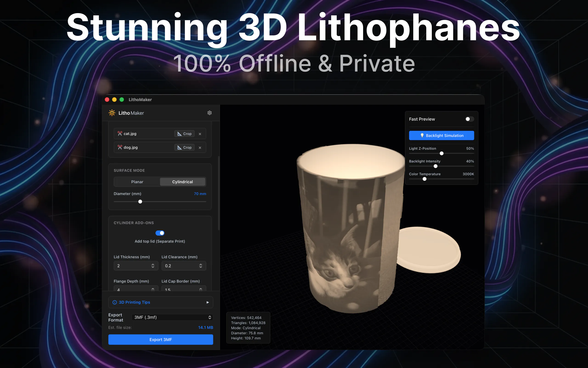Image resolution: width=588 pixels, height=368 pixels.
Task: Toggle the Fast Preview switch
Action: pyautogui.click(x=469, y=119)
